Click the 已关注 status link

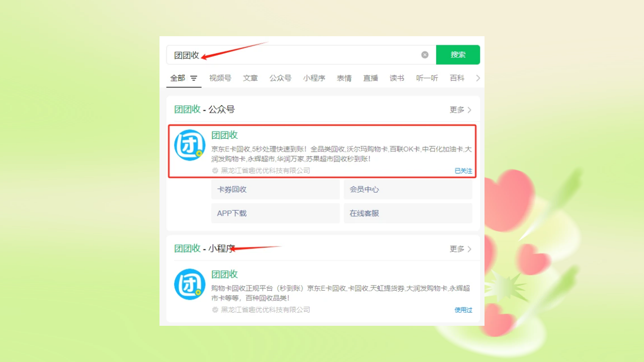(x=463, y=171)
